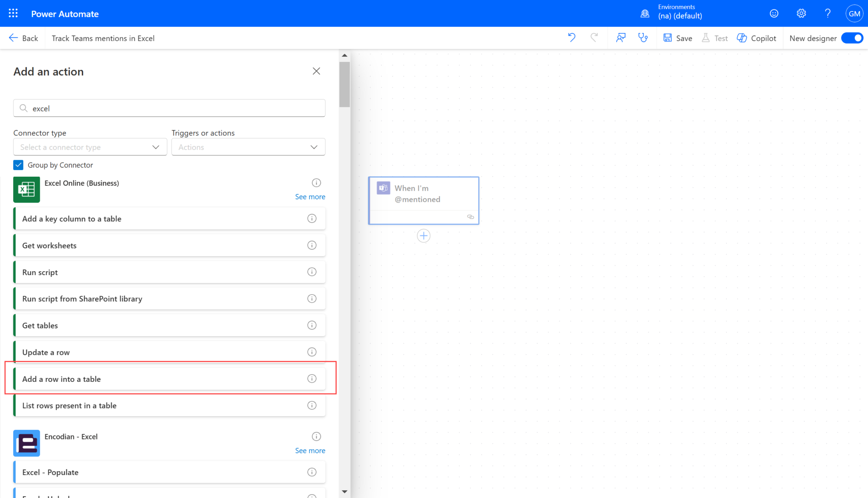Toggle the New designer switch
The image size is (868, 498).
coord(852,38)
